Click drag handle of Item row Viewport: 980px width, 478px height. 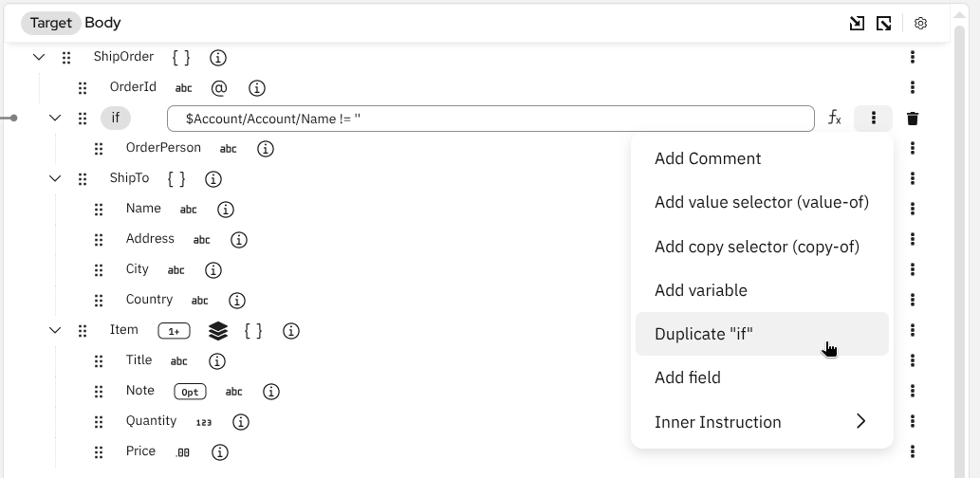pyautogui.click(x=83, y=331)
